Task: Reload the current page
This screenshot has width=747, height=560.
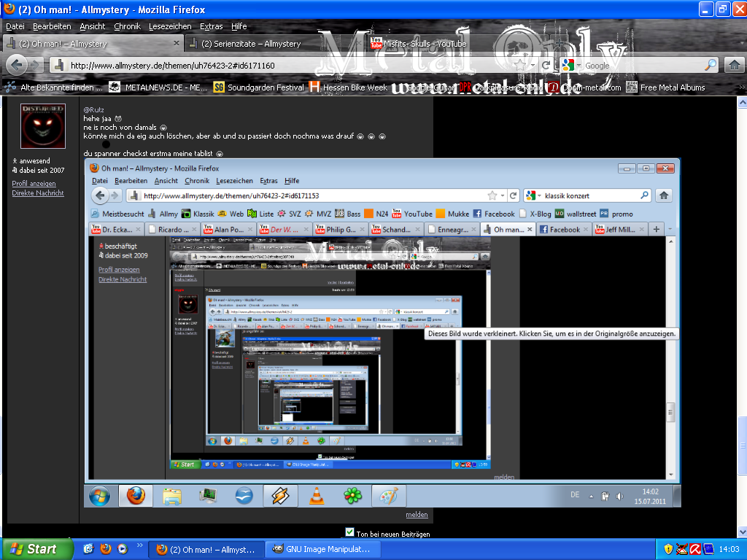Action: point(546,65)
